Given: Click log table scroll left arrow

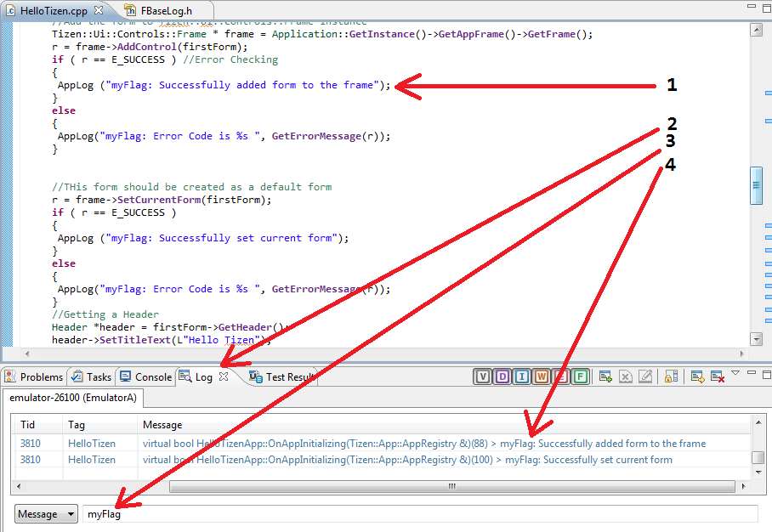Looking at the screenshot, I should [19, 486].
